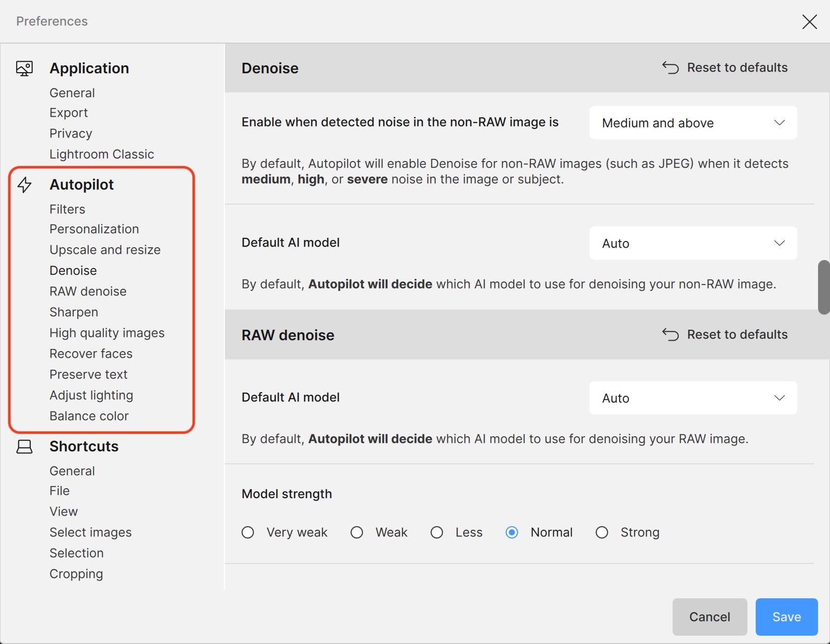This screenshot has height=644, width=830.
Task: Open the Medium and above noise dropdown
Action: (x=693, y=123)
